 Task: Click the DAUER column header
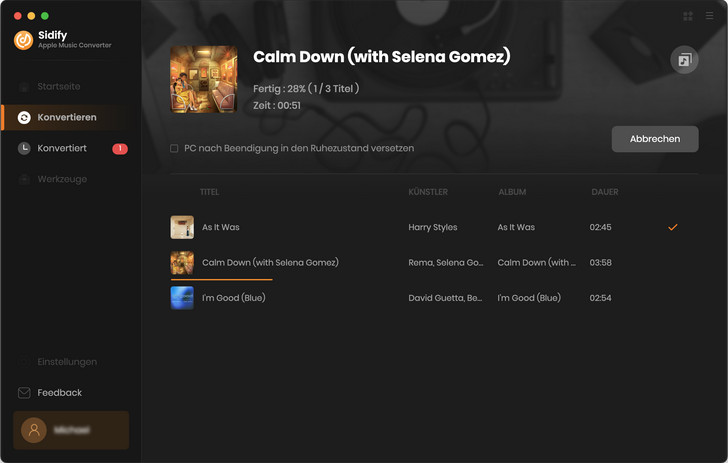click(x=605, y=192)
